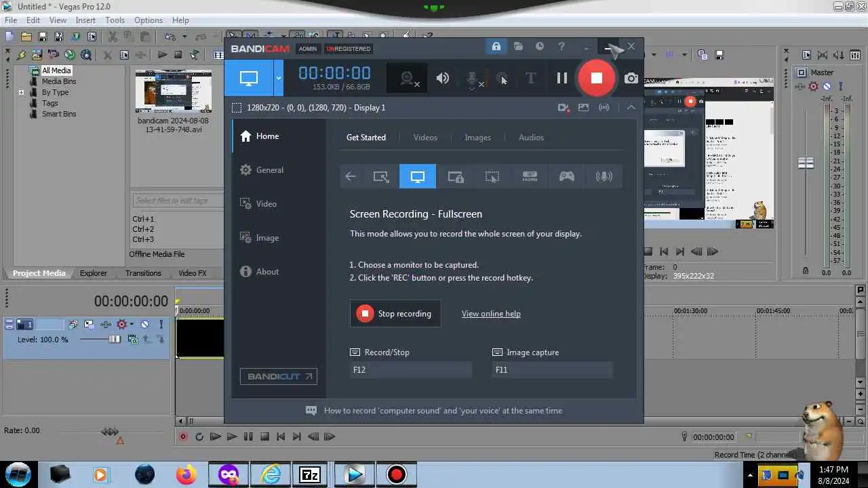Screen dimensions: 868x488
Task: Pause the Bandicam recording
Action: pos(562,78)
